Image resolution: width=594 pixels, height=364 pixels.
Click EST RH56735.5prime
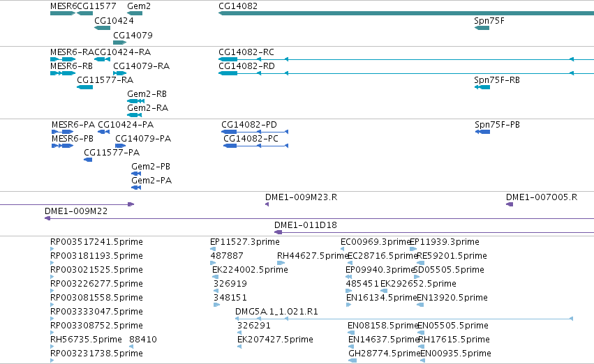pyautogui.click(x=86, y=340)
